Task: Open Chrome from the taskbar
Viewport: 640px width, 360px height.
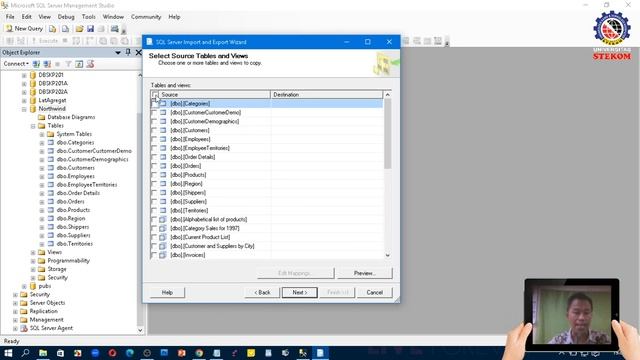Action: coord(199,353)
